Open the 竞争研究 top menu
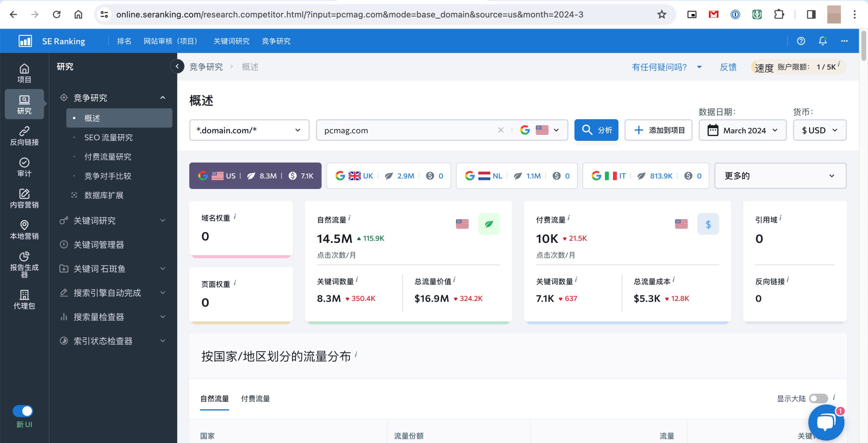Screen dimensions: 868x443 276,41
